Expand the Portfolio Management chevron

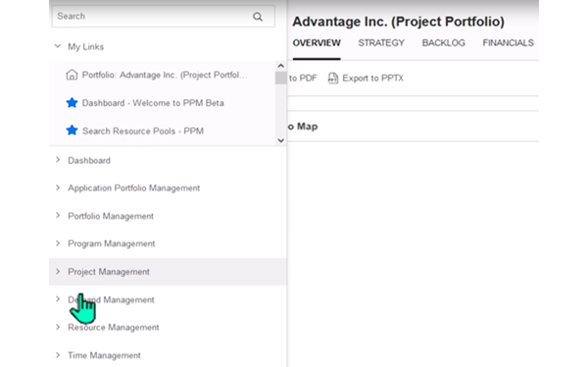point(58,215)
